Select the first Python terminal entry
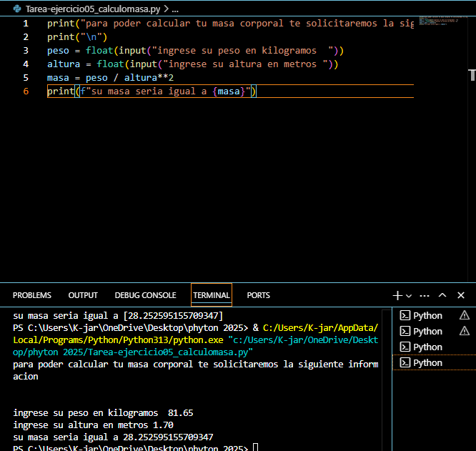Image resolution: width=476 pixels, height=451 pixels. coord(435,316)
